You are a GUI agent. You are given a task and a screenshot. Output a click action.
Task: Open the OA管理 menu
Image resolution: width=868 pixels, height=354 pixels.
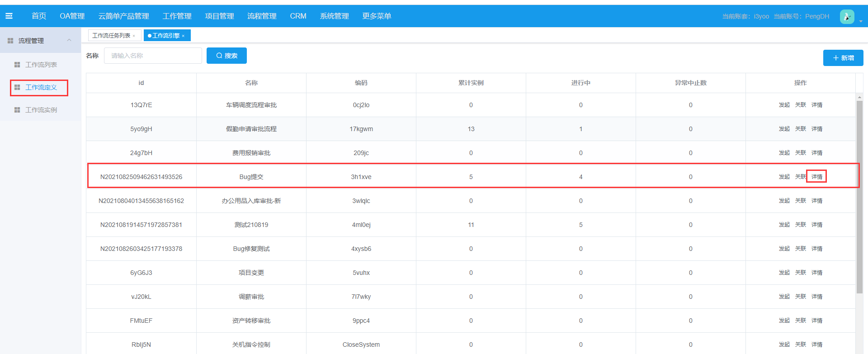72,16
